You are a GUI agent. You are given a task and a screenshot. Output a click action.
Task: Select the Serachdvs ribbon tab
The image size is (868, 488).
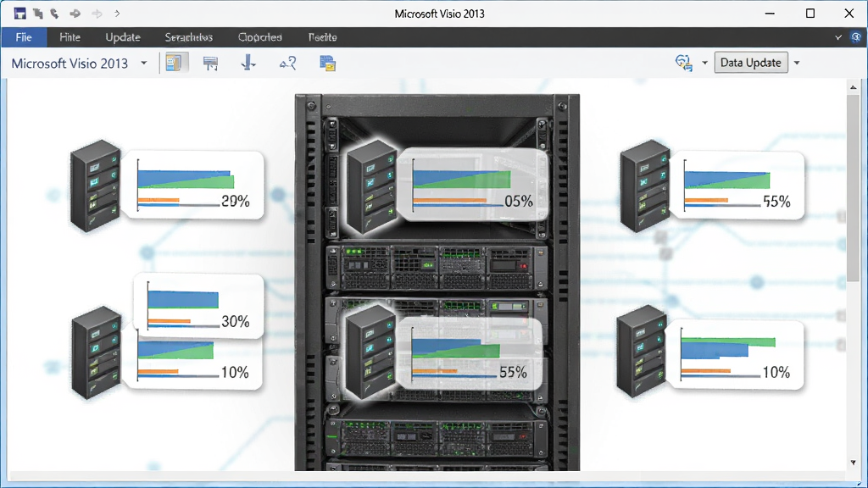pyautogui.click(x=189, y=37)
